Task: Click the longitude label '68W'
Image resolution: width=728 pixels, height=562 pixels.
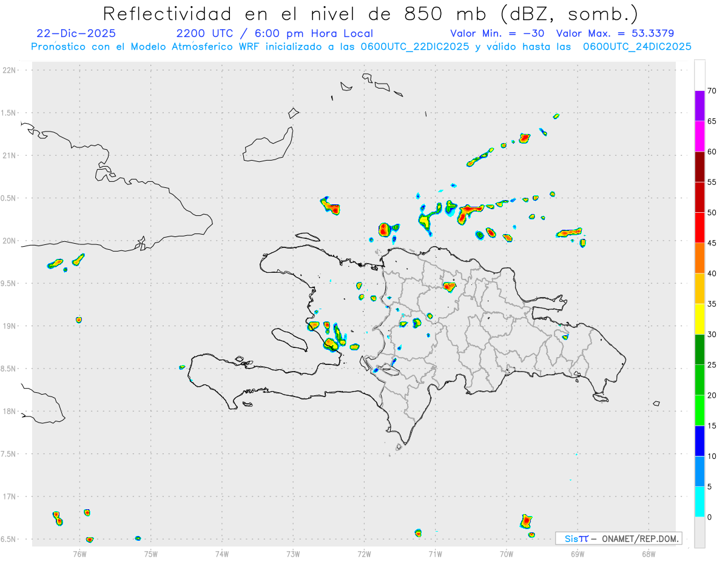Action: 648,554
